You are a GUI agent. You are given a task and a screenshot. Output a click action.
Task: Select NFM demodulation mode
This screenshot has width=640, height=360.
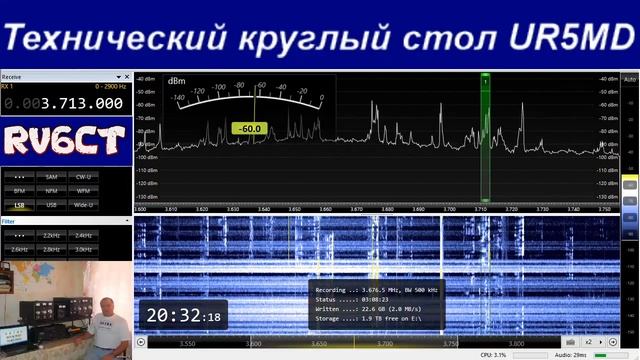51,191
